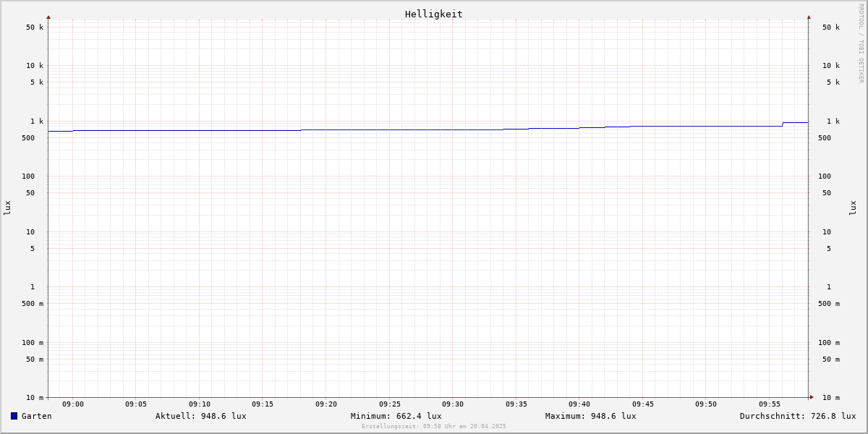Click the 09:10 time axis label
868x434 pixels.
coord(200,404)
